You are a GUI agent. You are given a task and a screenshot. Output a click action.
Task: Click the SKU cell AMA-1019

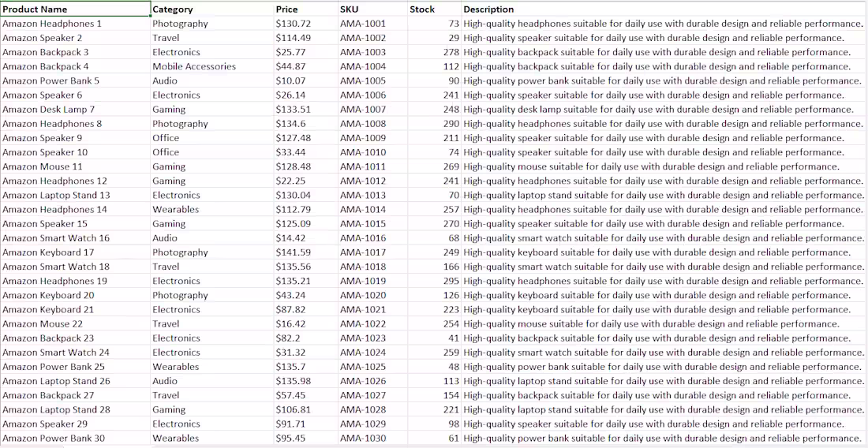(x=372, y=281)
